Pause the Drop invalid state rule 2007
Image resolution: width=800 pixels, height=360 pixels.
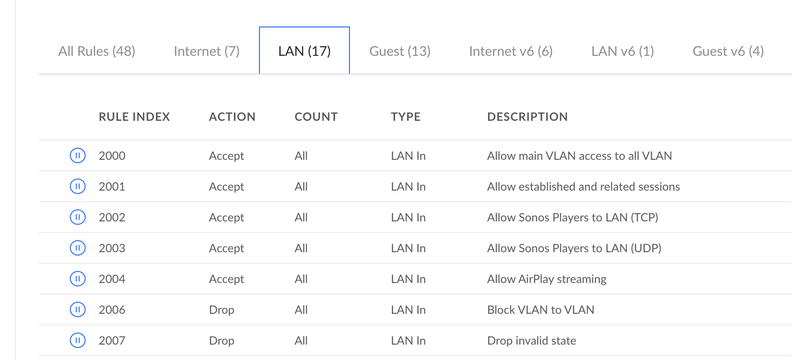pos(77,340)
